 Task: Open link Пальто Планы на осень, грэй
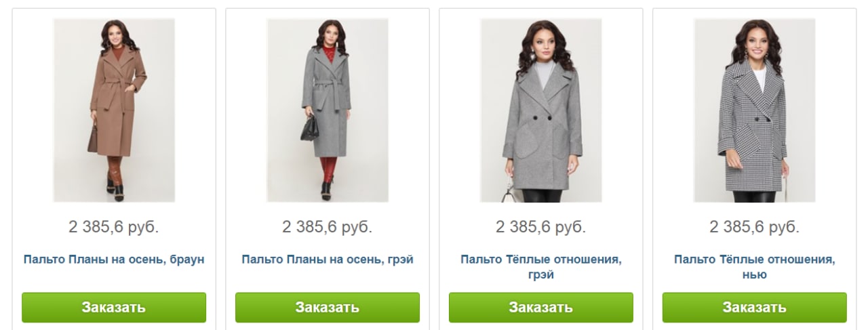click(x=328, y=260)
